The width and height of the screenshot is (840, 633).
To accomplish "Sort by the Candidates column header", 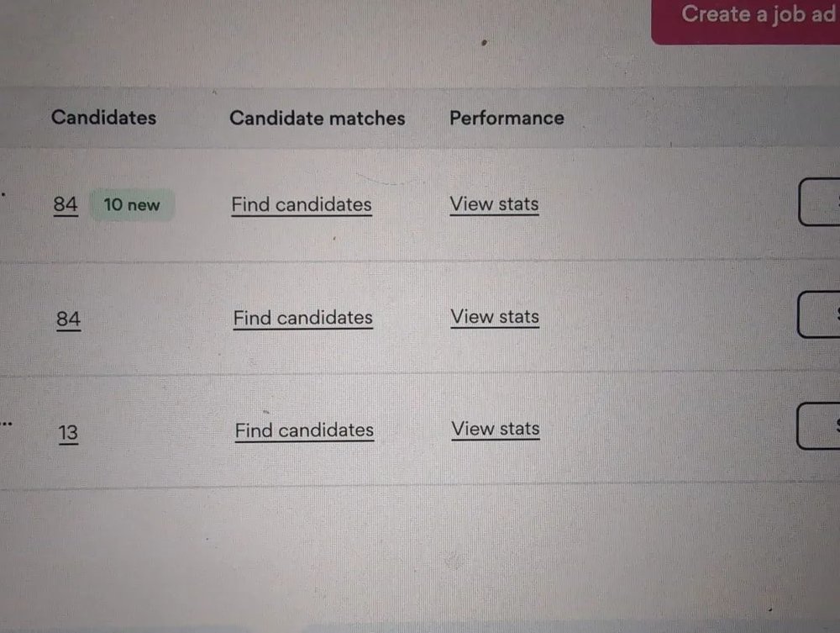I will tap(103, 117).
